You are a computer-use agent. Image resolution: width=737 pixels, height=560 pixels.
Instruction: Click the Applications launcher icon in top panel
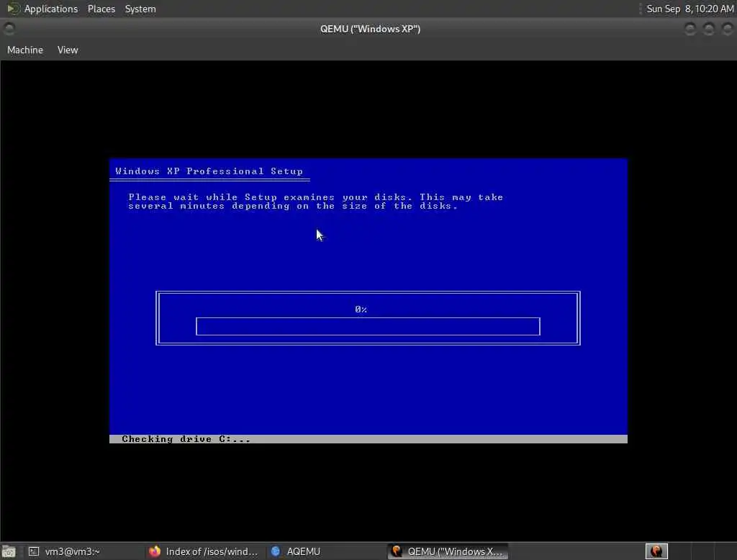(13, 9)
